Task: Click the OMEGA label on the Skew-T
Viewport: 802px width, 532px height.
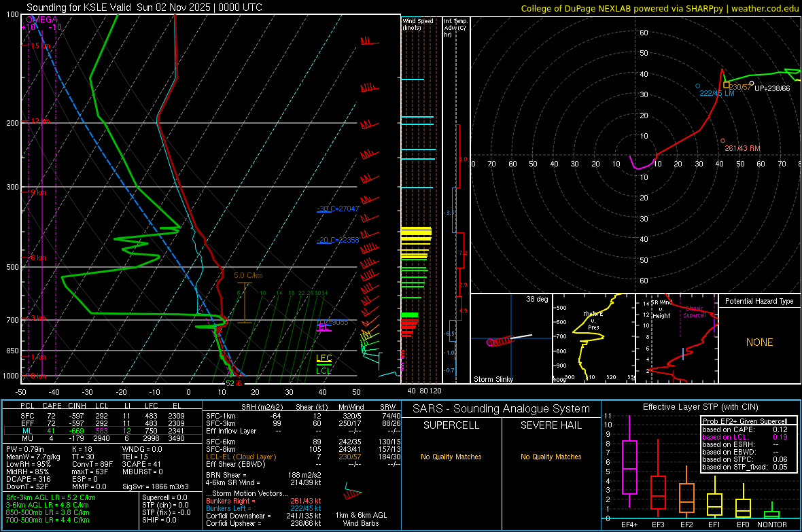Action: 42,20
